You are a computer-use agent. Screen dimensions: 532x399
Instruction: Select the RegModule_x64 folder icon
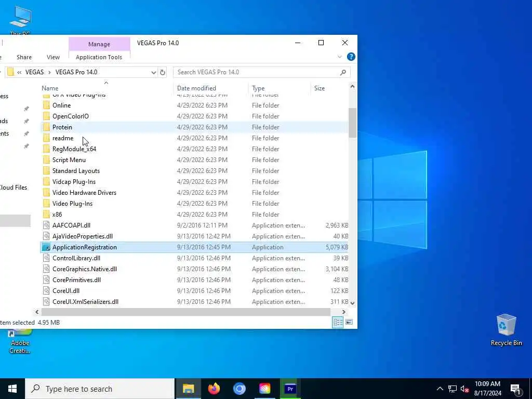(x=46, y=149)
